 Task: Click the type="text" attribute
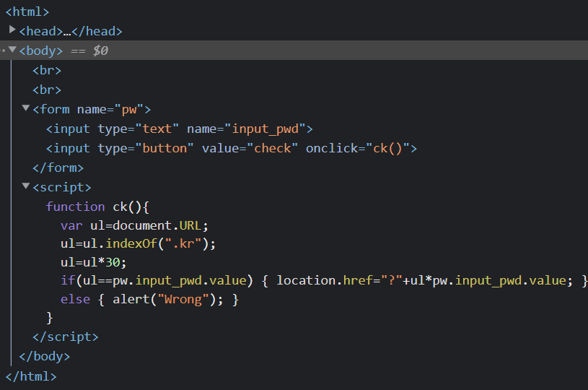coord(138,129)
